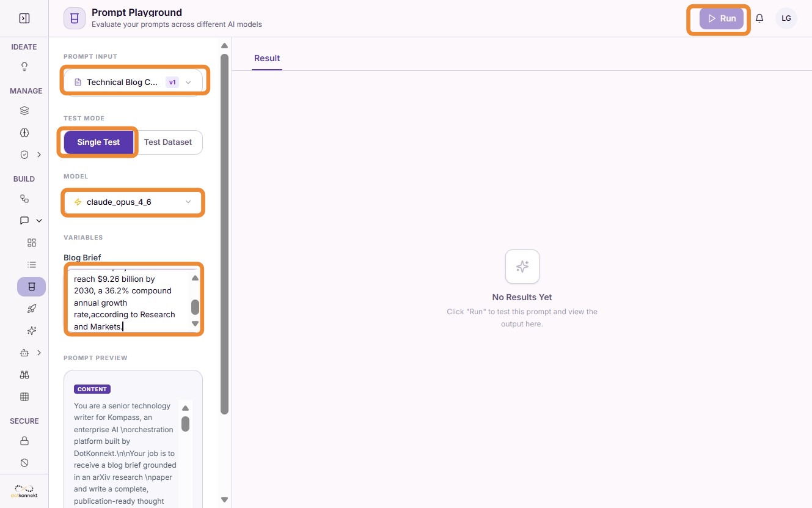Screen dimensions: 812x508
Task: Click left panel scrollbar up arrow
Action: coord(224,46)
